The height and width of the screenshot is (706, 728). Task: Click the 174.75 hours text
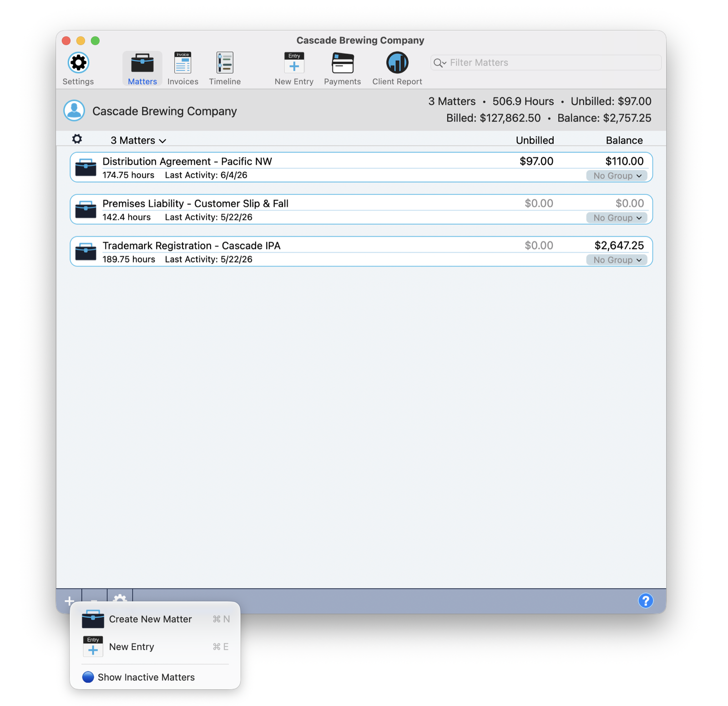128,175
